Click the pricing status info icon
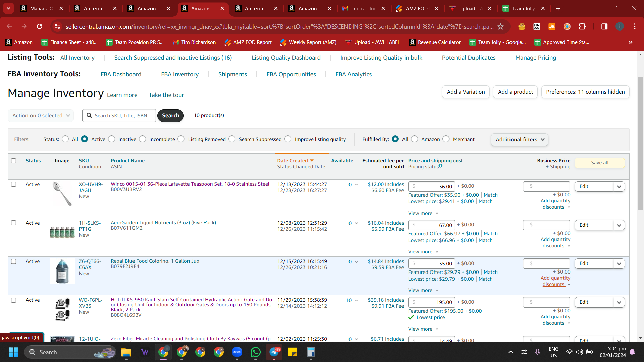This screenshot has height=362, width=644. point(440,166)
